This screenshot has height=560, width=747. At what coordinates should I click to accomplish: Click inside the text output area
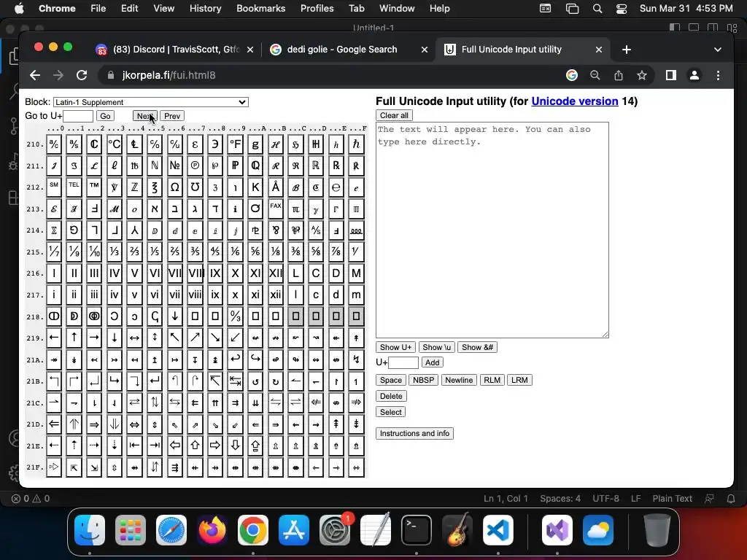point(492,230)
